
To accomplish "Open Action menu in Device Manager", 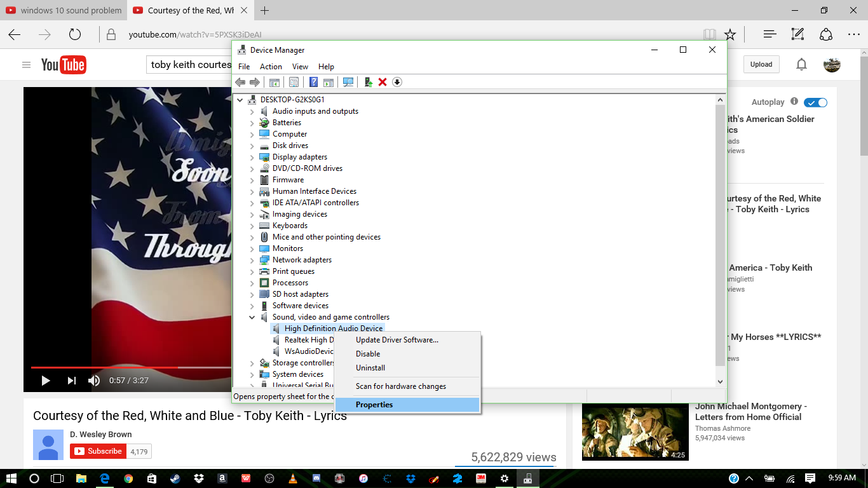I will [271, 67].
